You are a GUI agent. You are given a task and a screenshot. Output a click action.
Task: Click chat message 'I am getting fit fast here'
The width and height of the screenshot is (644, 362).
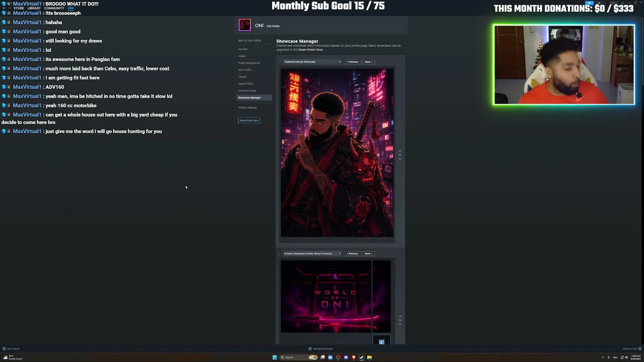click(x=72, y=78)
